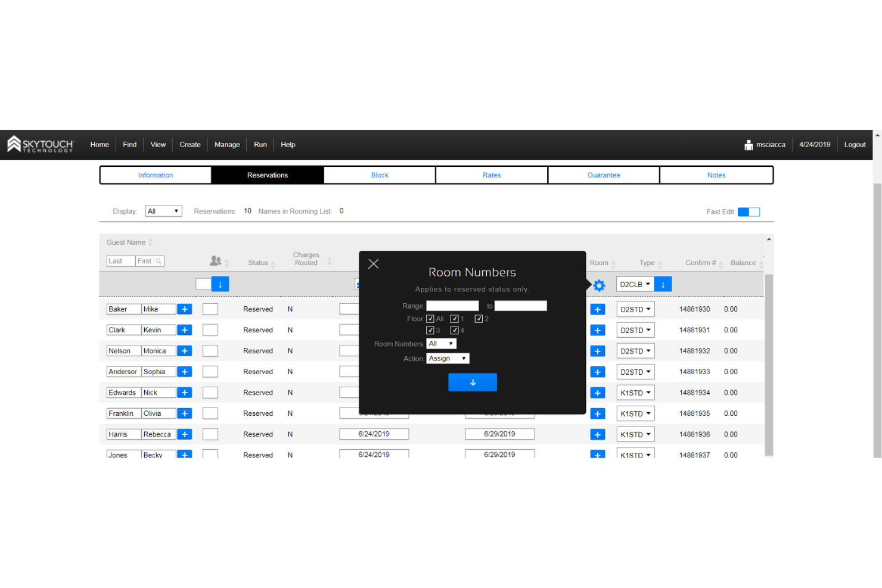This screenshot has width=882, height=588.
Task: Go to Home in the navigation bar
Action: (x=100, y=145)
